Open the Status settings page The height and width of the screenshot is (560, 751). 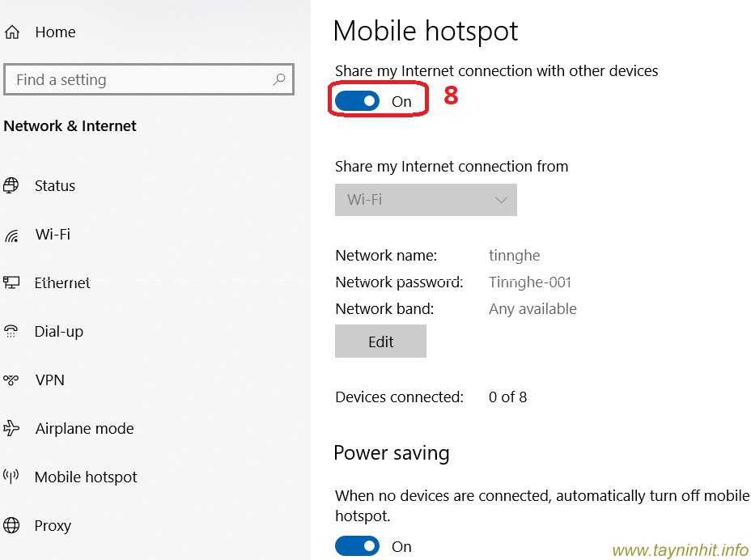pyautogui.click(x=55, y=186)
